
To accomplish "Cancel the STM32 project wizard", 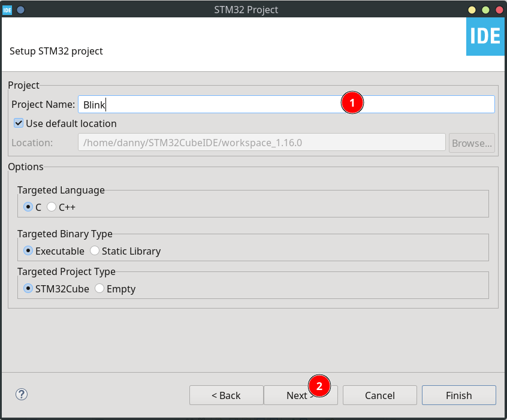I will coord(379,395).
